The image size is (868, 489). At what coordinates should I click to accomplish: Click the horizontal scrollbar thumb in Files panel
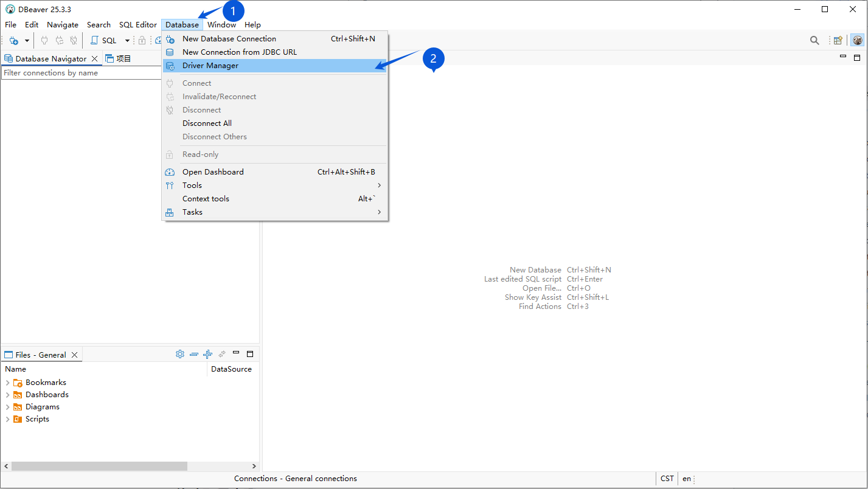click(x=99, y=466)
